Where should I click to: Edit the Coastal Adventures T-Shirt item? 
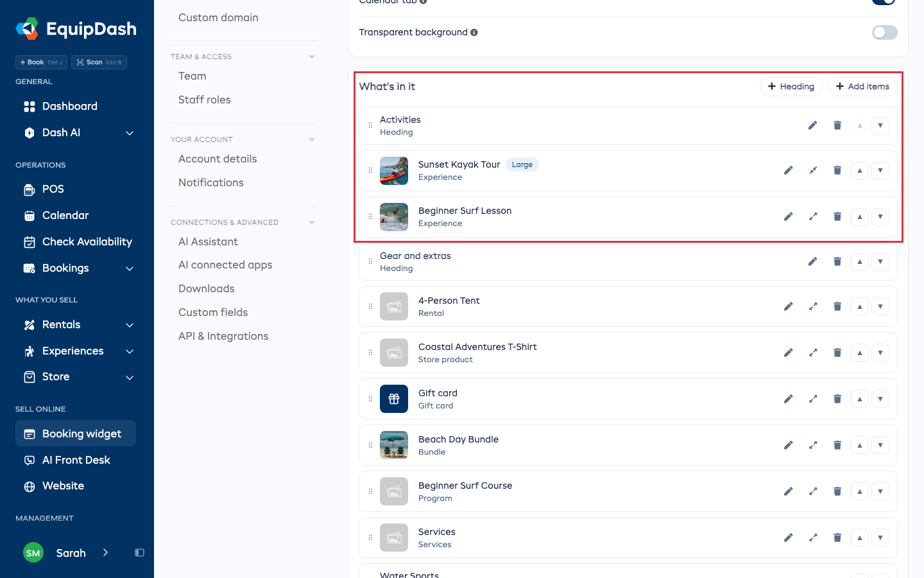(x=789, y=353)
